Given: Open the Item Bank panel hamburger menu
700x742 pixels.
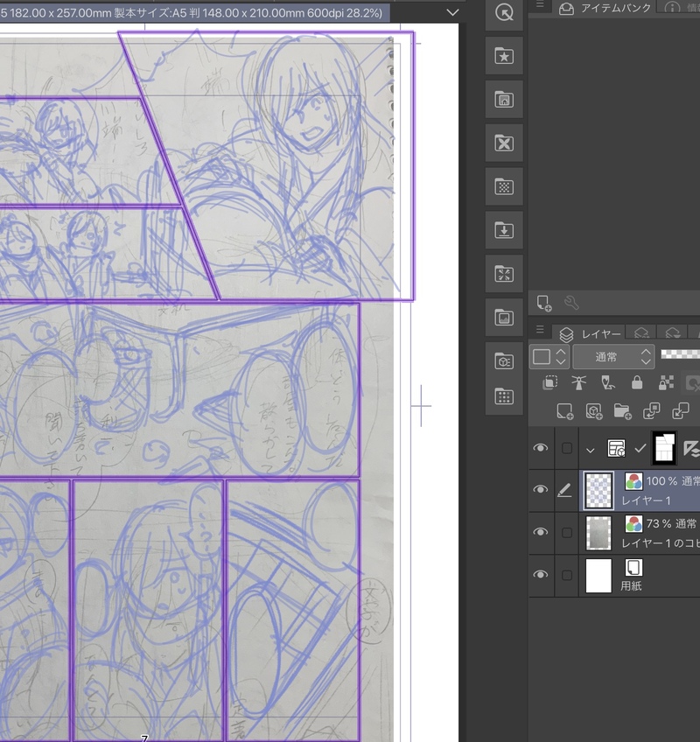Looking at the screenshot, I should click(x=540, y=5).
